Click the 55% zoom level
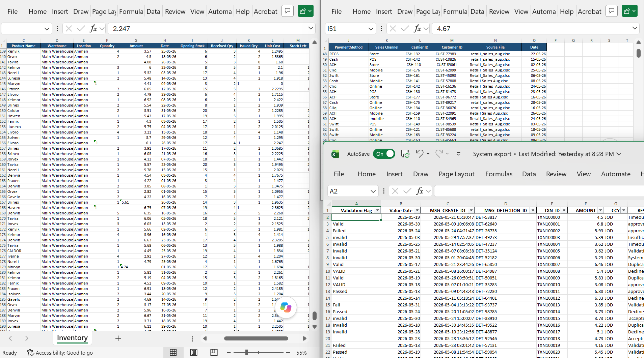Screen dimensions: 644x358 (301, 353)
